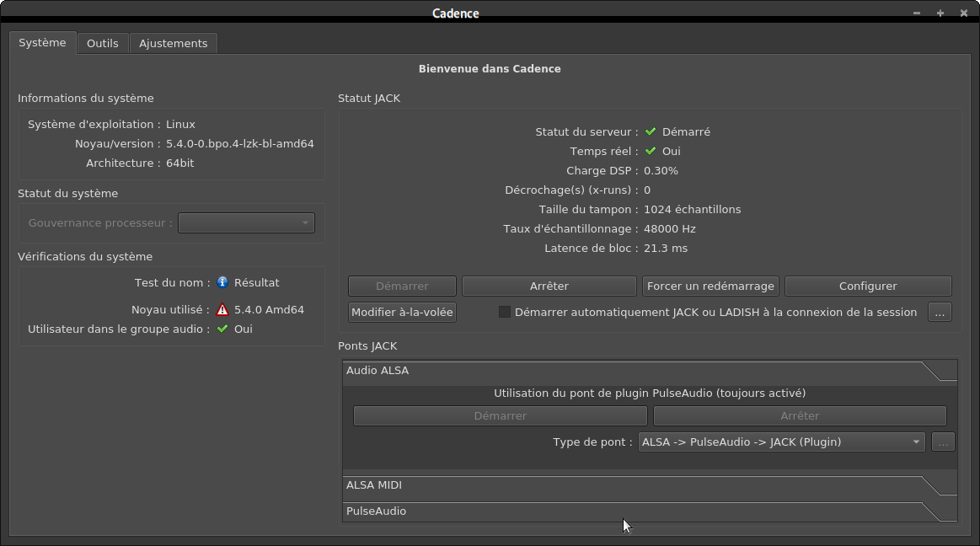
Task: Minimize the Cadence window
Action: pyautogui.click(x=918, y=13)
